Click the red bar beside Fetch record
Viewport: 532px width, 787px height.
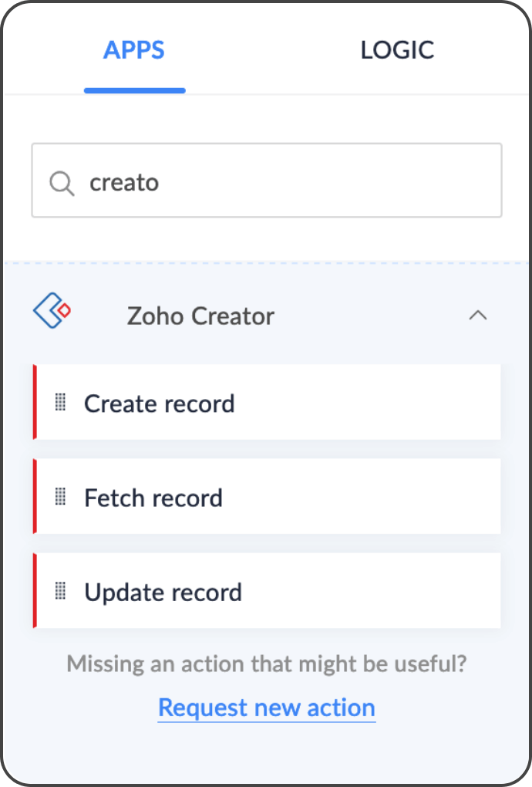tap(35, 496)
